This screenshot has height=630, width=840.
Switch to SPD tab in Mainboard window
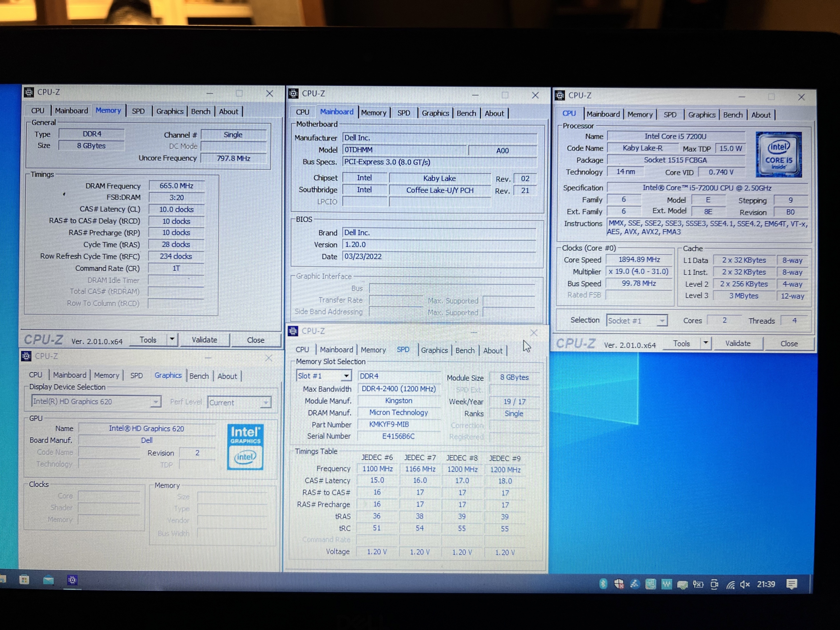click(x=404, y=113)
